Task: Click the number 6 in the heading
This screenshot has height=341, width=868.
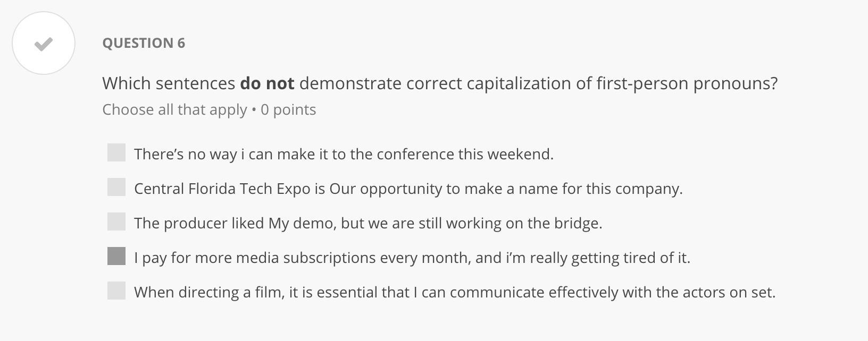Action: click(x=181, y=43)
